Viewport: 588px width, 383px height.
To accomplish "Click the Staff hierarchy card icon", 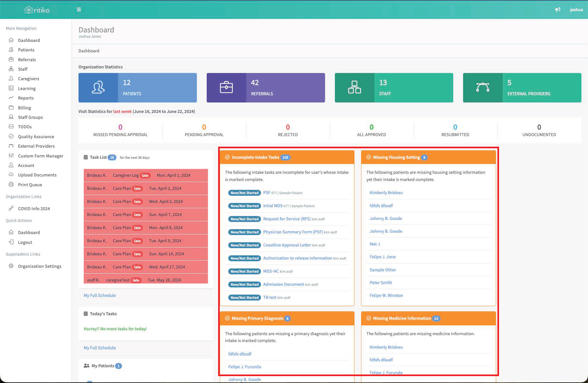I will point(355,88).
